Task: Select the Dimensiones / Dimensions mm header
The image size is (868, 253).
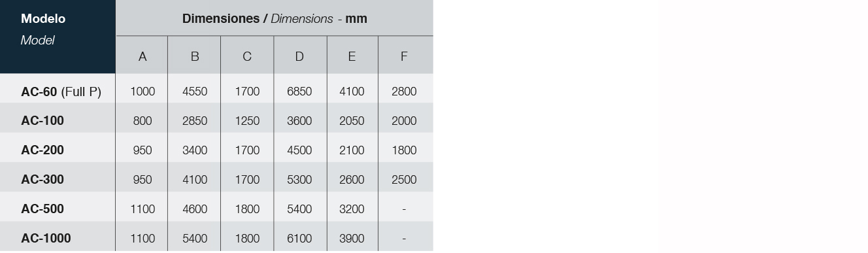Action: (275, 18)
